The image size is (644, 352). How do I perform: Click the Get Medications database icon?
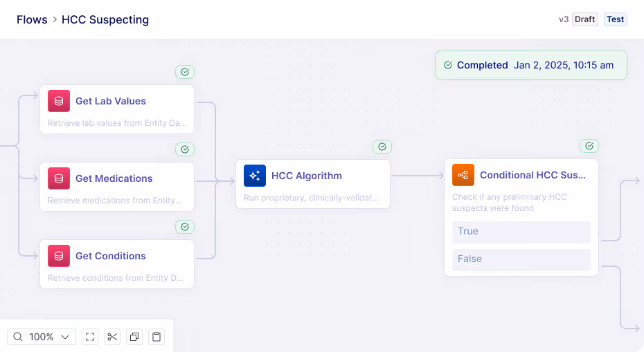59,178
